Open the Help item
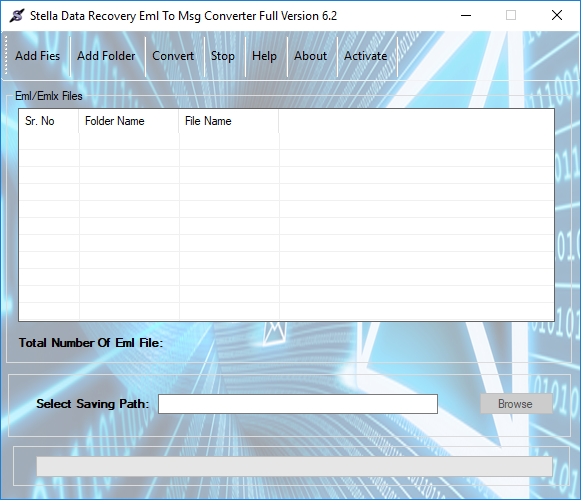This screenshot has height=500, width=581. [264, 56]
